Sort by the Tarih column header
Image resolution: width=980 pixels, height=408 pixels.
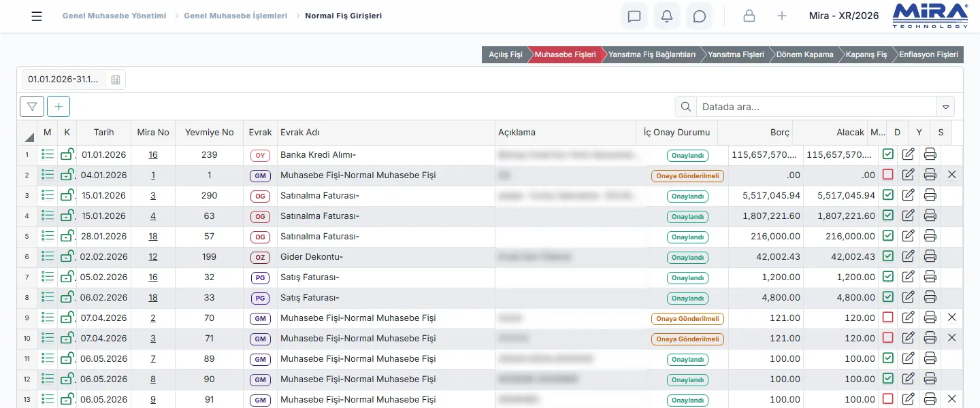tap(103, 133)
